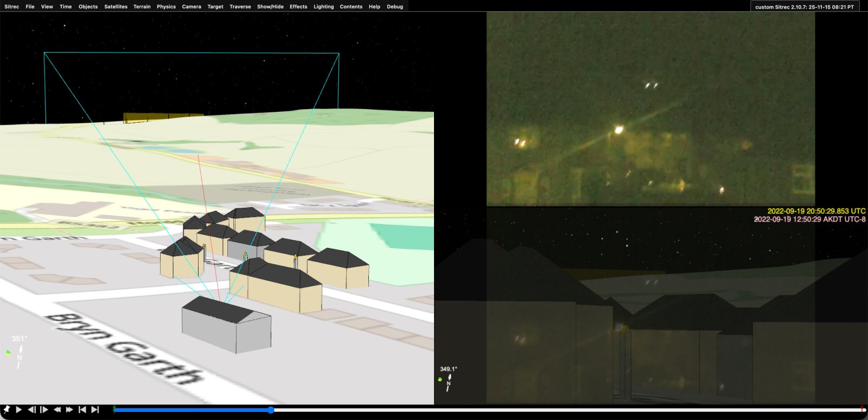The width and height of the screenshot is (868, 420).
Task: Expand the Lighting menu
Action: 323,7
